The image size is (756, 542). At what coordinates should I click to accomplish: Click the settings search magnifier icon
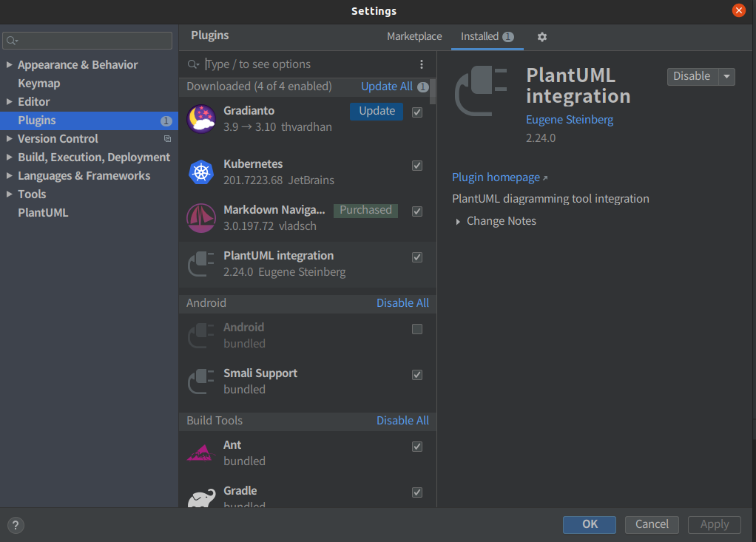(12, 41)
